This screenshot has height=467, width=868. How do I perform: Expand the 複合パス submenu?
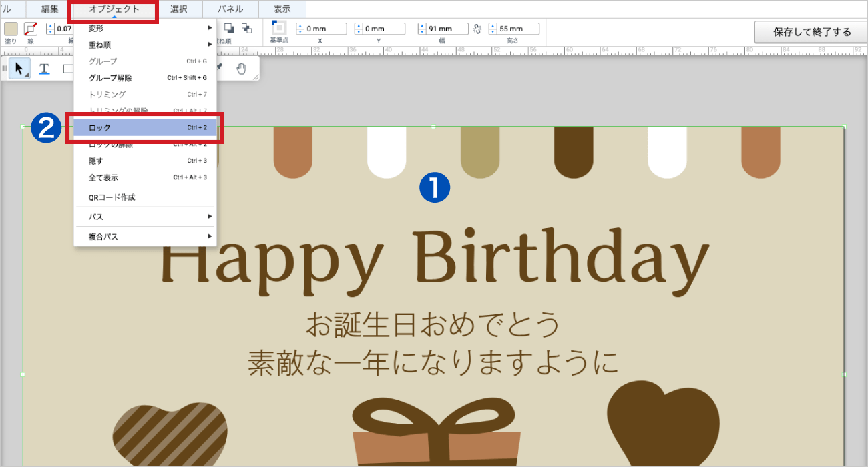145,237
